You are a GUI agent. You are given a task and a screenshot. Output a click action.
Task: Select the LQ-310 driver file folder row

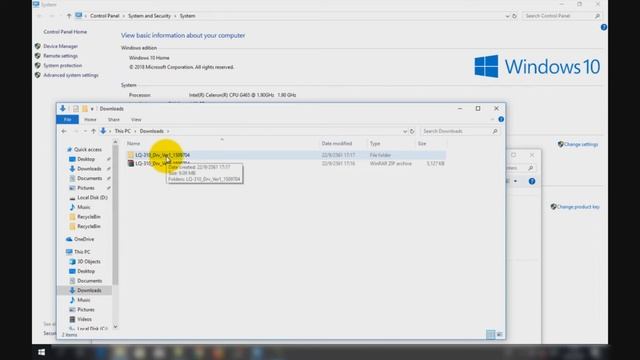point(286,155)
